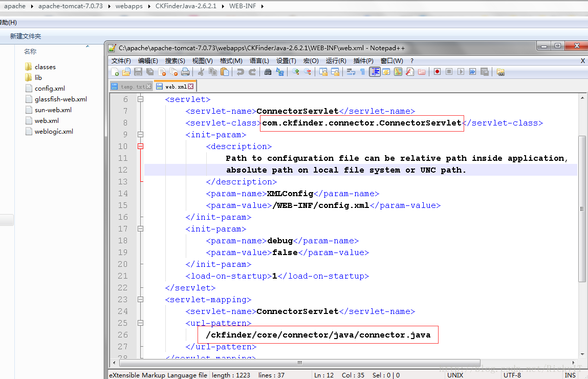
Task: Collapse the description fold at line 10
Action: [x=141, y=146]
